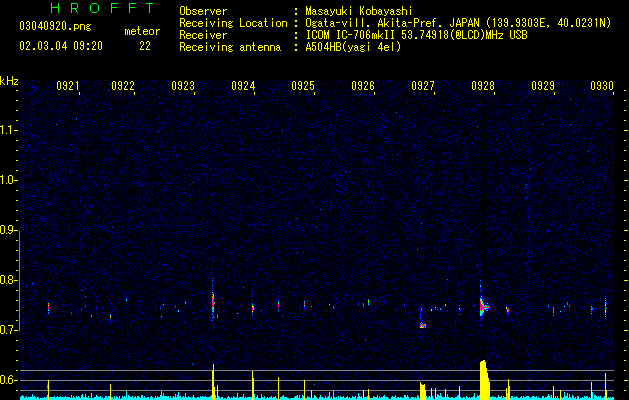Click the wide yellow power block near 0927
Image resolution: width=629 pixels, height=400 pixels.
[x=422, y=391]
